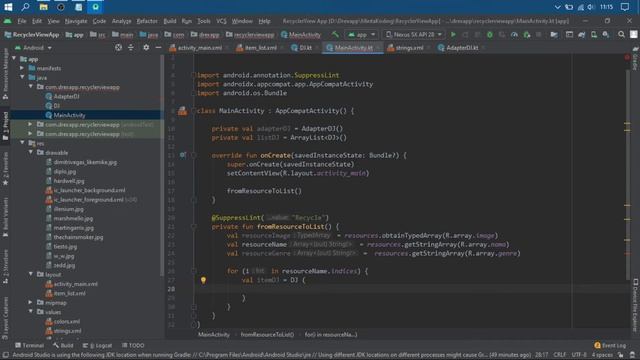Collapse the res folder
The width and height of the screenshot is (640, 360).
(22, 143)
